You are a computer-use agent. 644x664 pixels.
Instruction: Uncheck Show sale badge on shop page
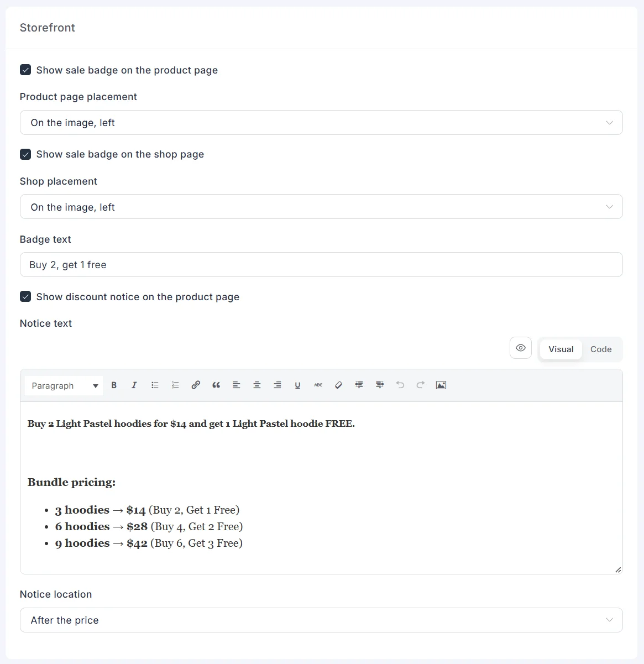tap(25, 154)
